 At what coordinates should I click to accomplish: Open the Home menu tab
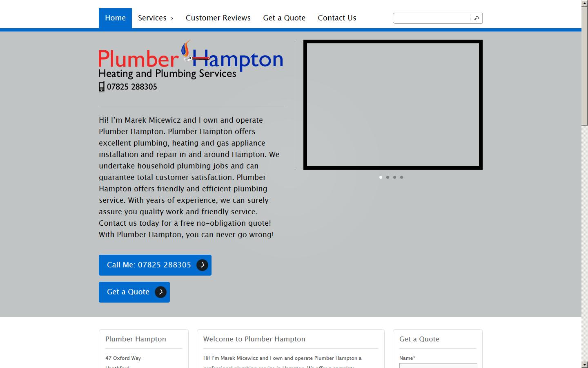coord(115,18)
